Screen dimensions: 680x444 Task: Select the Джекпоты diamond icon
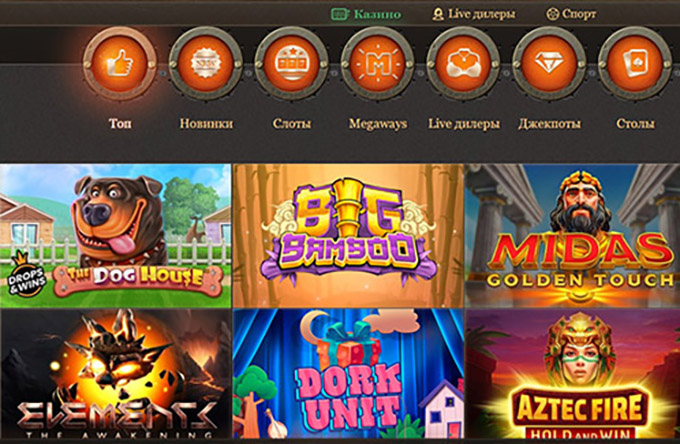(549, 63)
